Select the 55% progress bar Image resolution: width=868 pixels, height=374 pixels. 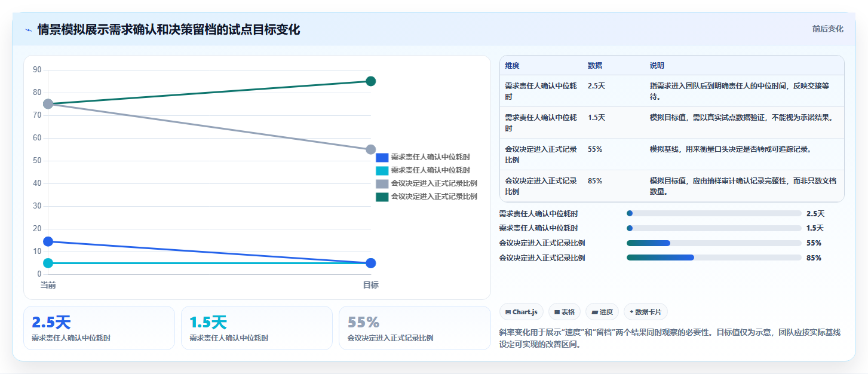coord(714,243)
